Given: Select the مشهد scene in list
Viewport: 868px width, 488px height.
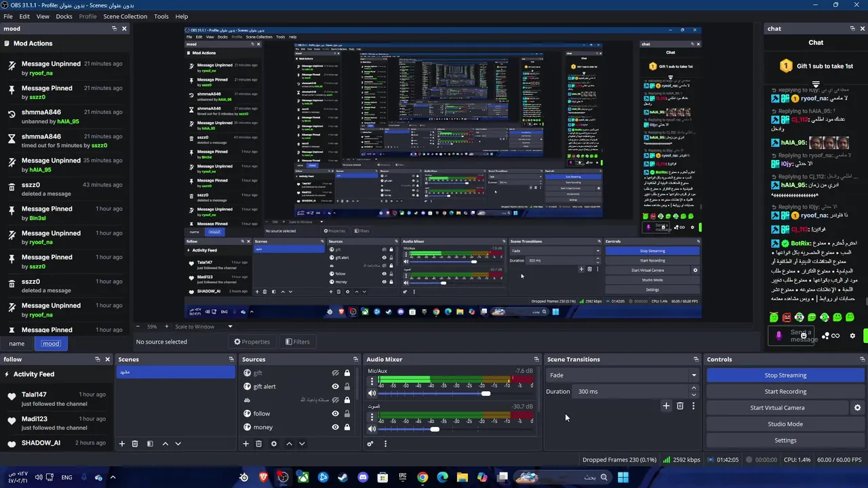Looking at the screenshot, I should (x=174, y=372).
